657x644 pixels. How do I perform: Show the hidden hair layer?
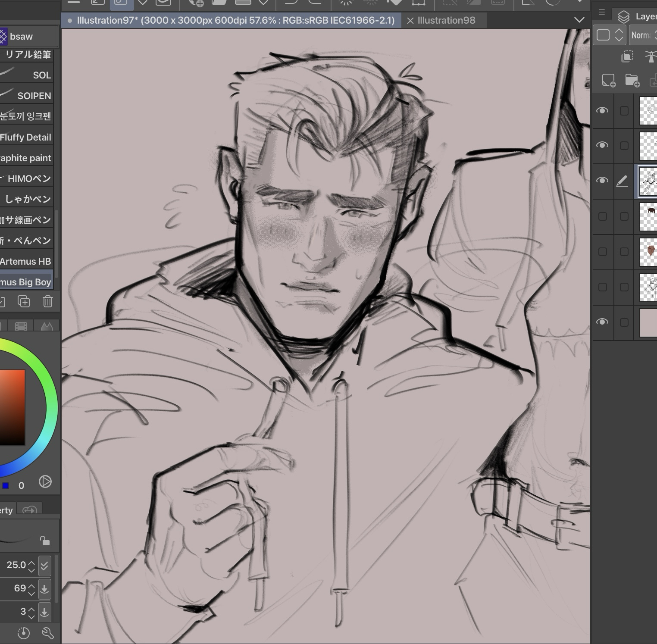pos(602,216)
